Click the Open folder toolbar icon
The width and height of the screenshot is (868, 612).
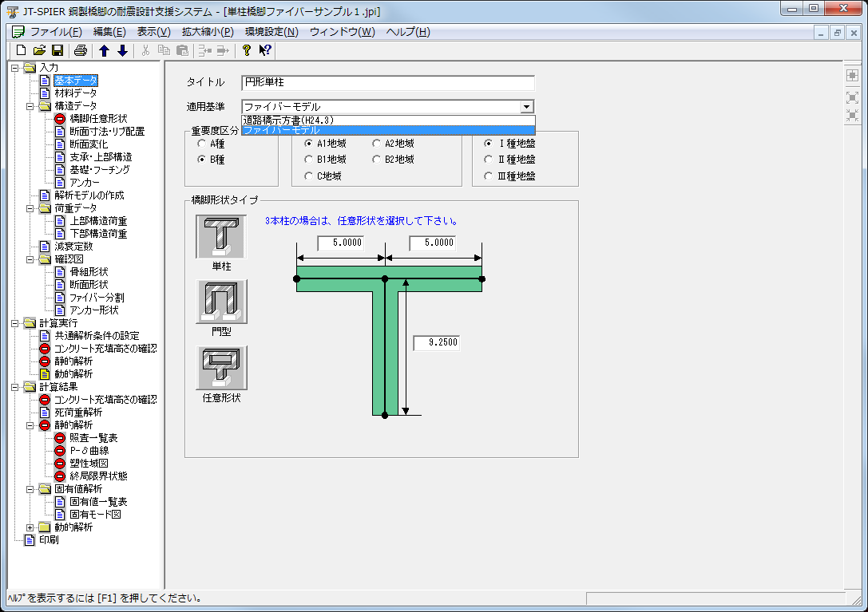point(39,51)
